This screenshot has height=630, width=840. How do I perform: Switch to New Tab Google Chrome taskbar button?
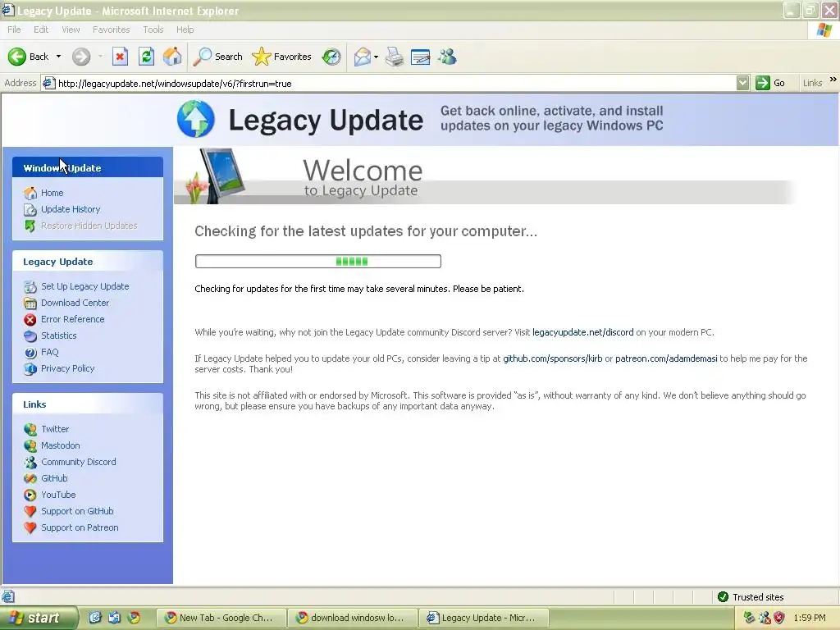tap(221, 618)
